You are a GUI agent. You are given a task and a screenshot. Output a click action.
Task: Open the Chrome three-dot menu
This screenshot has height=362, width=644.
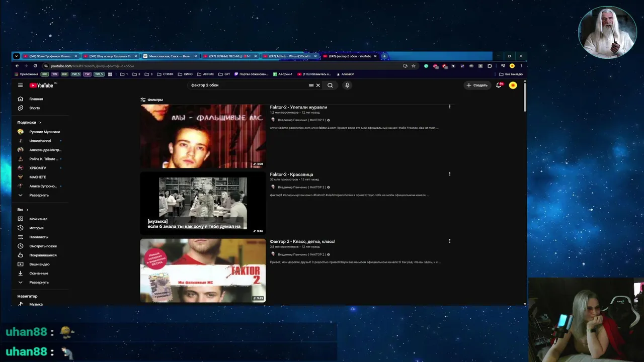tap(521, 66)
